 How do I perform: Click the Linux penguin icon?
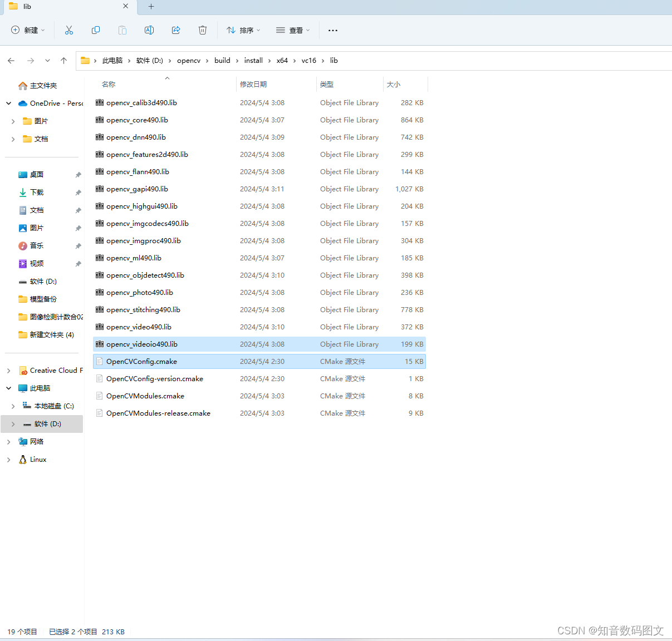click(x=23, y=460)
